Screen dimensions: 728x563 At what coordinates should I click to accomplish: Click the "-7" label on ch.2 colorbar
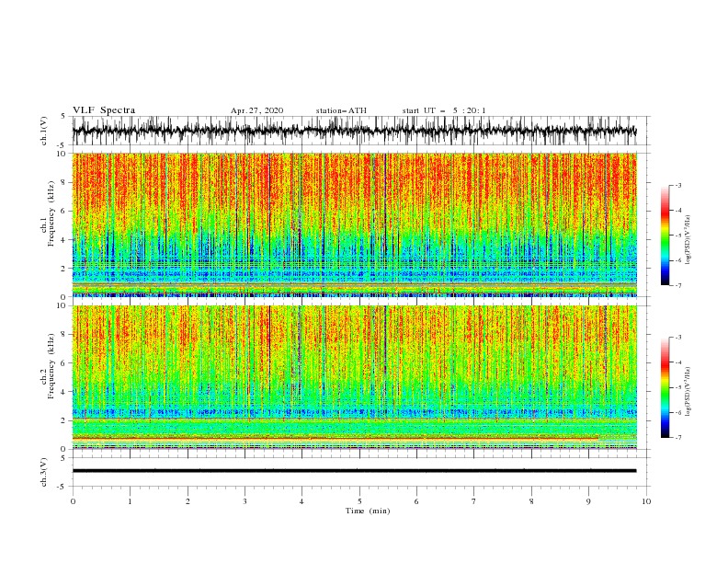point(678,438)
